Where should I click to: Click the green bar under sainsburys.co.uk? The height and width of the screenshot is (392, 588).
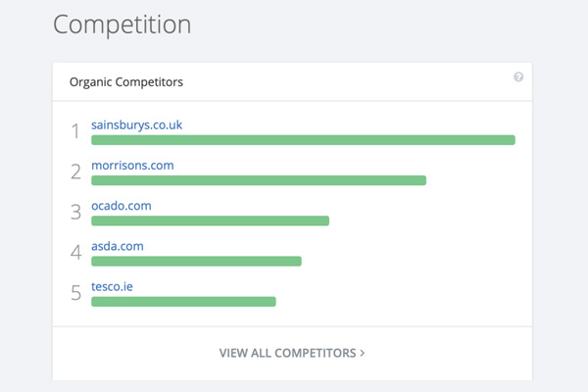303,140
